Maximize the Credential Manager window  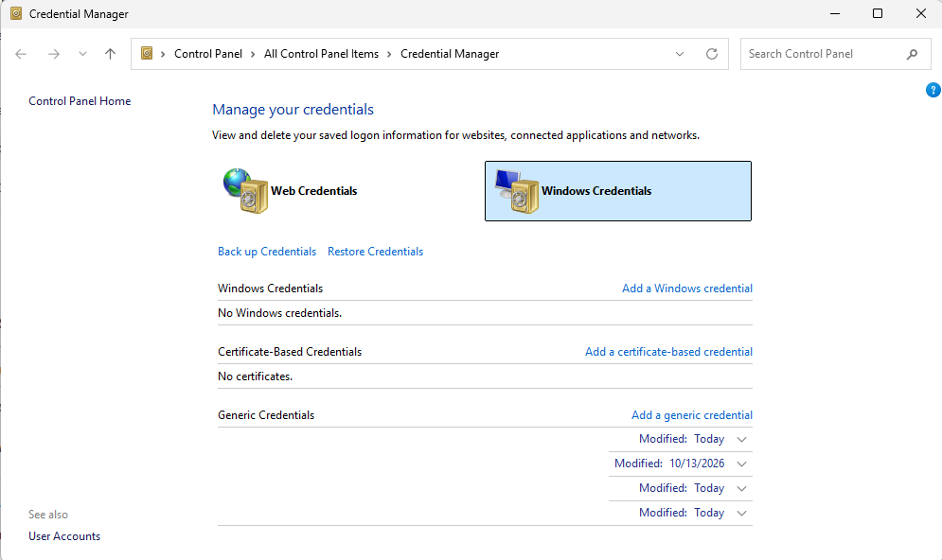click(878, 13)
